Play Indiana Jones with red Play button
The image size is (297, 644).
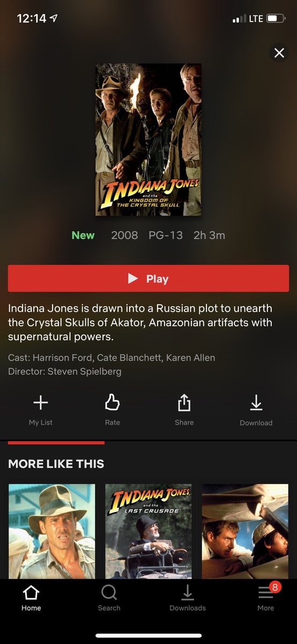[x=148, y=279]
